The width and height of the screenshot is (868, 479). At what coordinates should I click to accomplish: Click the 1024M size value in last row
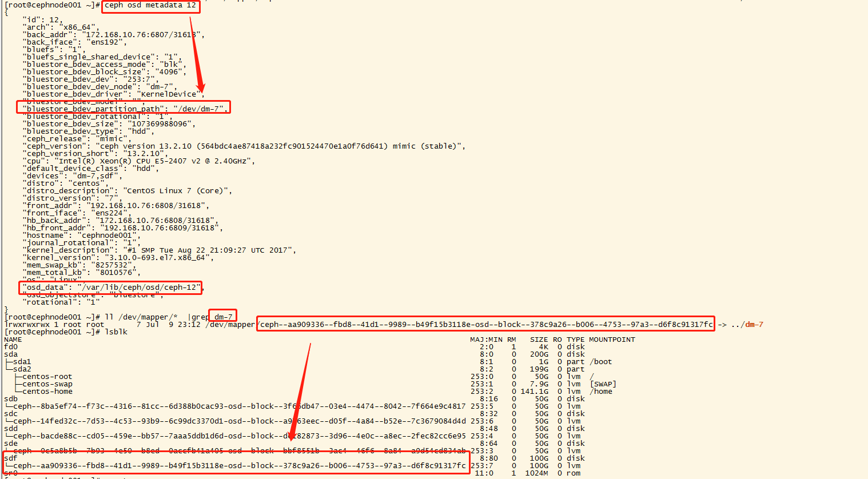tap(537, 473)
